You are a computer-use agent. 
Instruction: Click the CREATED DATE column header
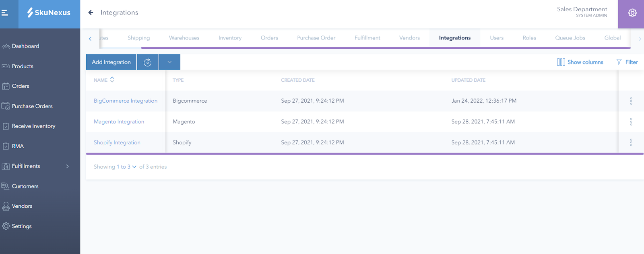[x=298, y=80]
